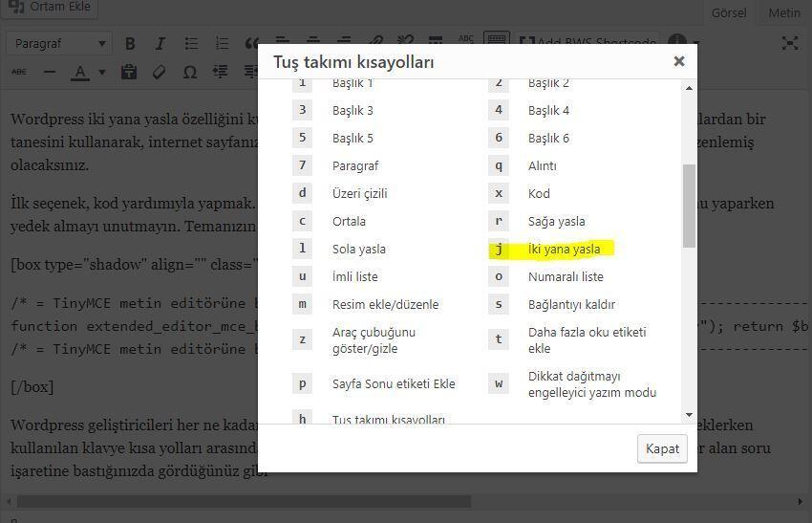Screen dimensions: 812x523
Task: Insert a bulleted list
Action: click(x=191, y=44)
